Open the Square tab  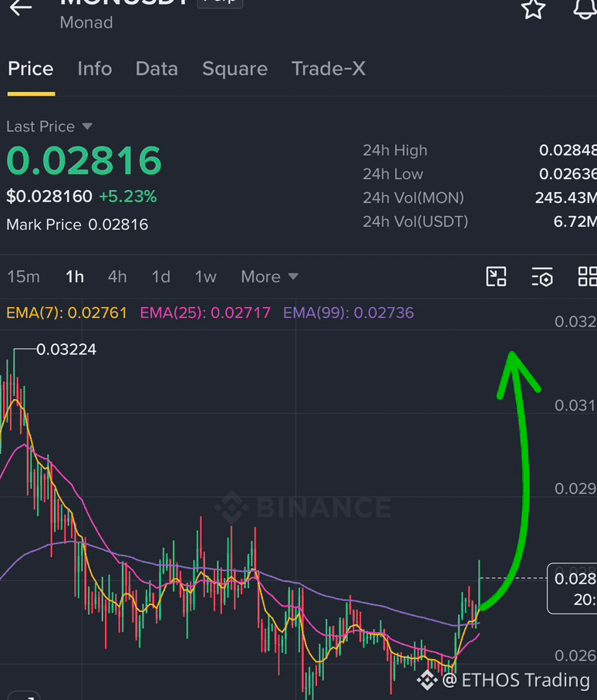(234, 69)
